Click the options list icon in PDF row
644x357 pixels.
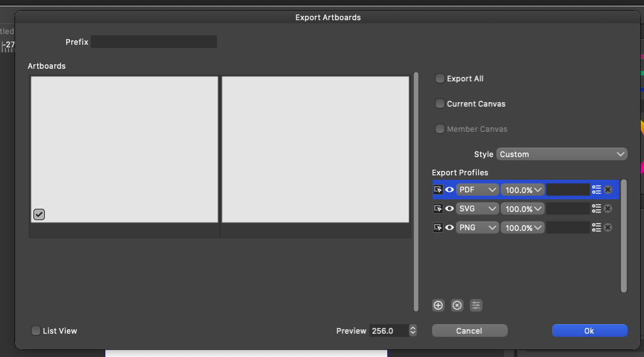[x=597, y=190]
